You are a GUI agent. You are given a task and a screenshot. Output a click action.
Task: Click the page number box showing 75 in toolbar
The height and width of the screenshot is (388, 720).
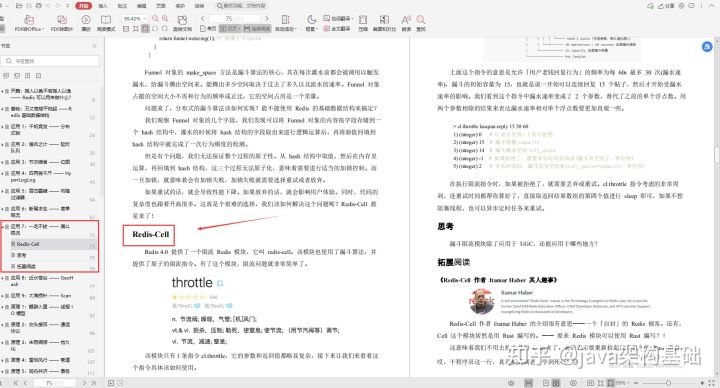pyautogui.click(x=235, y=18)
